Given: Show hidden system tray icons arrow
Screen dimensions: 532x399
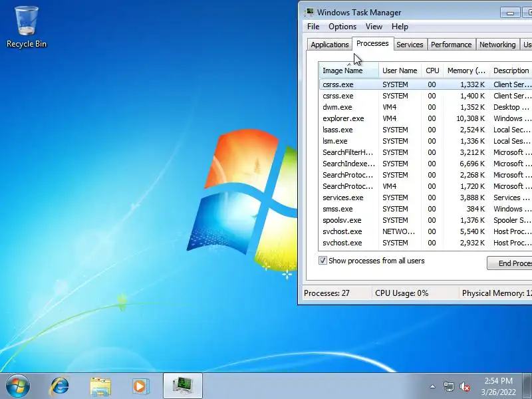Looking at the screenshot, I should point(432,386).
